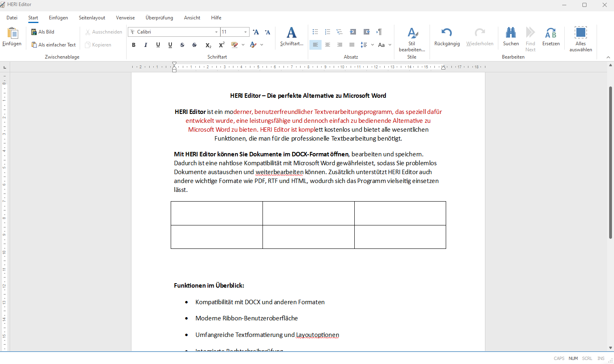Select the Start ribbon tab
Viewport: 614px width, 364px height.
pos(33,18)
